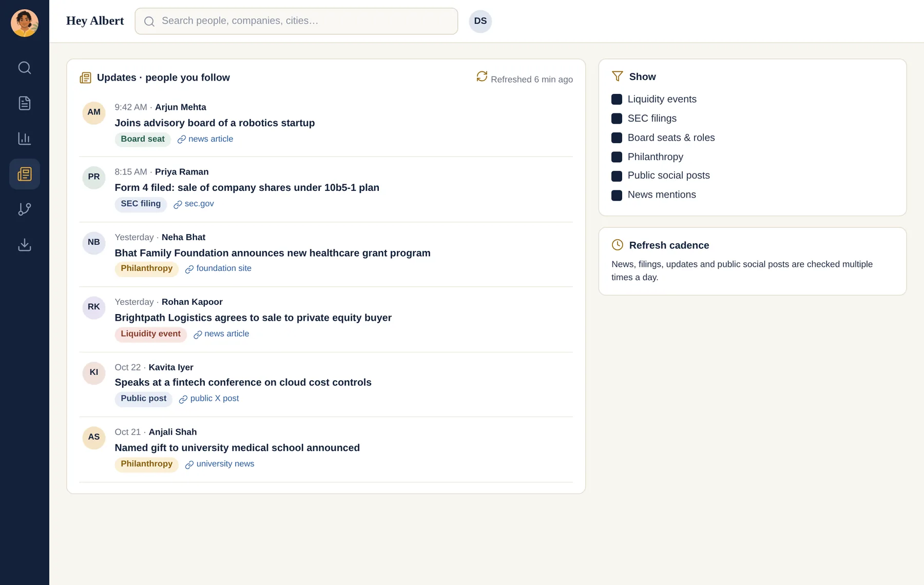
Task: Click the Board seat tag
Action: 143,139
